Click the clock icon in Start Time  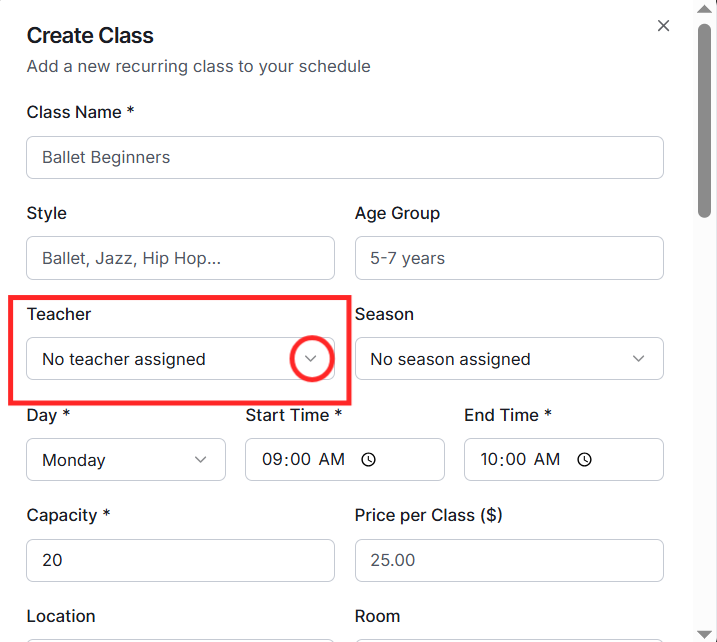point(368,460)
